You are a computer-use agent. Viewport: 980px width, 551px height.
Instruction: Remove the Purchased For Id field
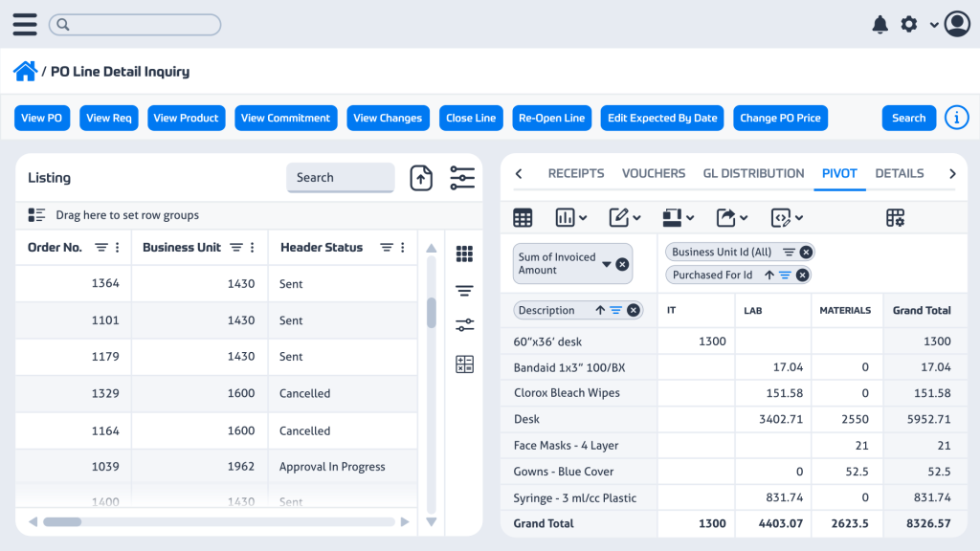803,275
